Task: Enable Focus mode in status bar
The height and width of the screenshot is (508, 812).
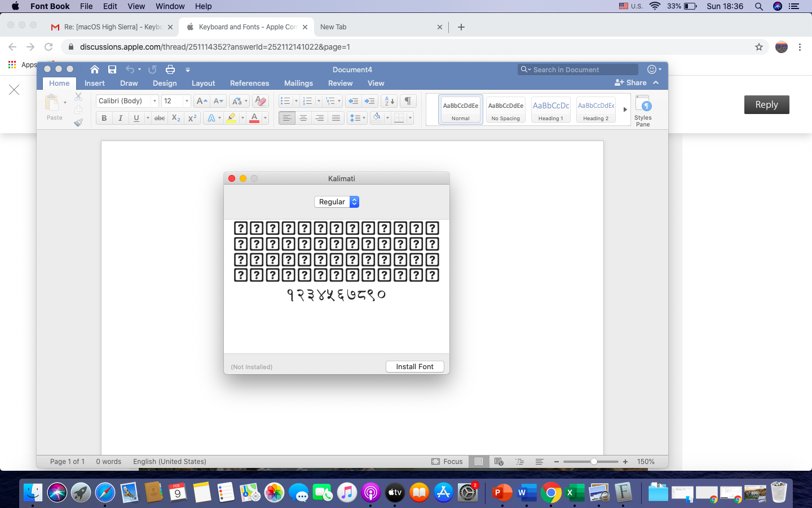Action: coord(447,461)
